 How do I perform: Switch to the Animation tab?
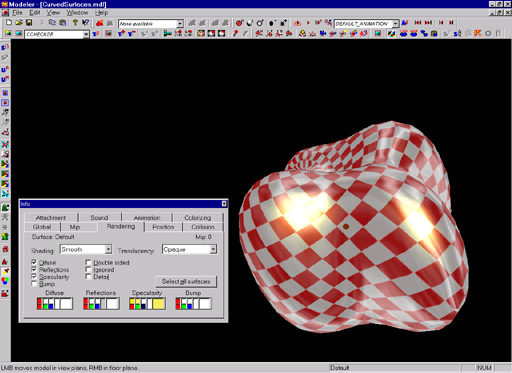pos(147,218)
